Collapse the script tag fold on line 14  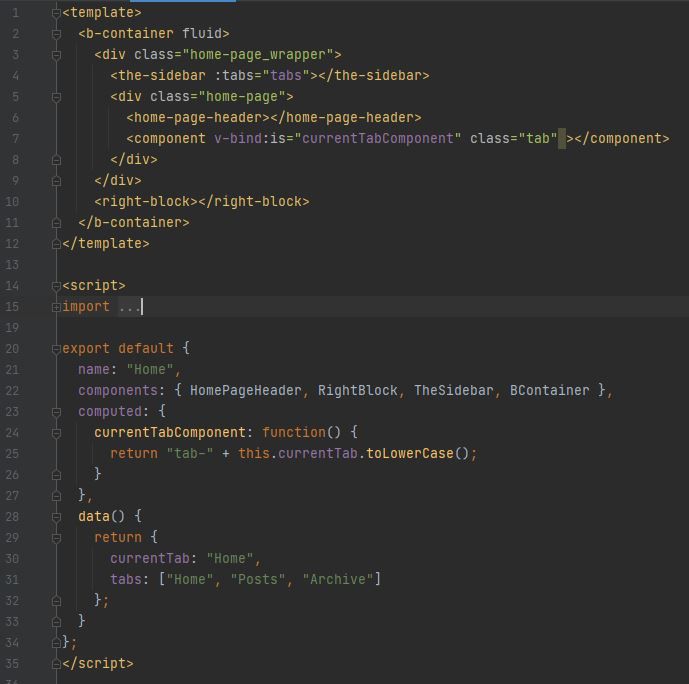click(56, 286)
